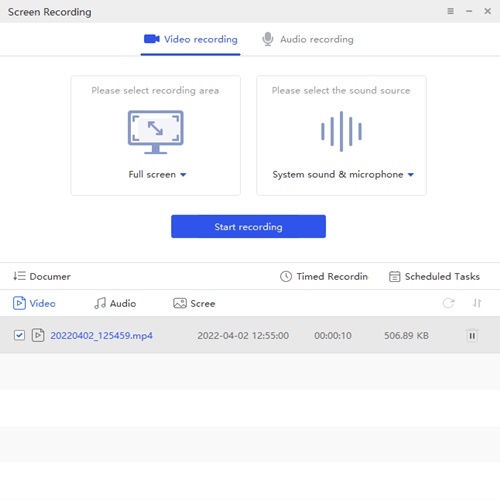Select the Video recording tab
Screen dimensions: 500x500
tap(191, 39)
